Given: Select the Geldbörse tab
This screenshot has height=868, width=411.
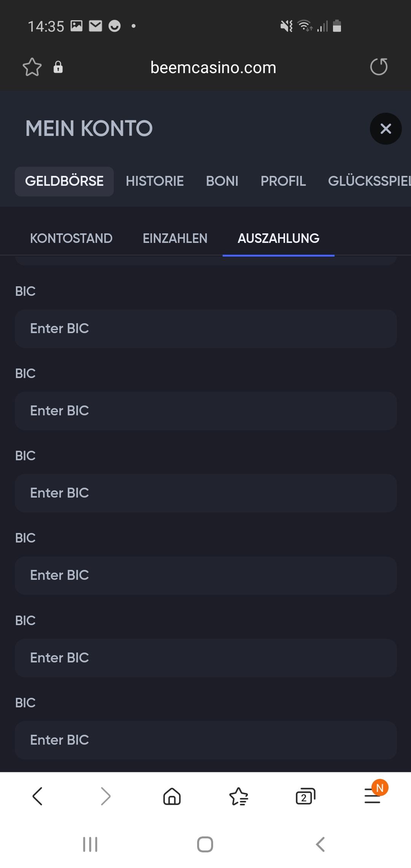Looking at the screenshot, I should coord(64,181).
